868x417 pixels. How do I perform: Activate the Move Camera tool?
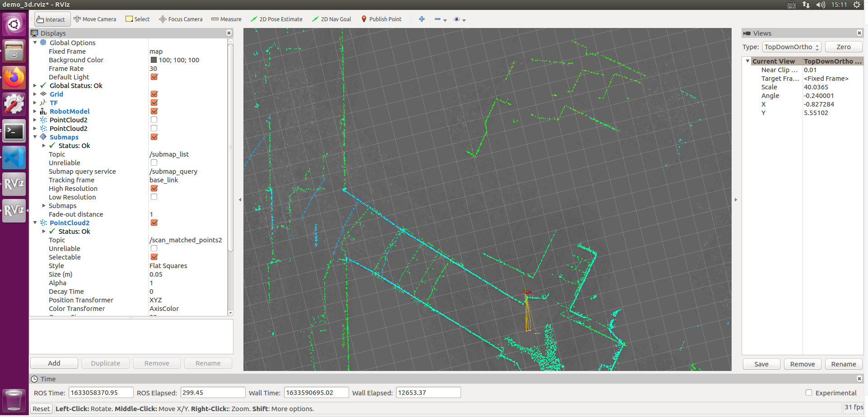point(95,19)
